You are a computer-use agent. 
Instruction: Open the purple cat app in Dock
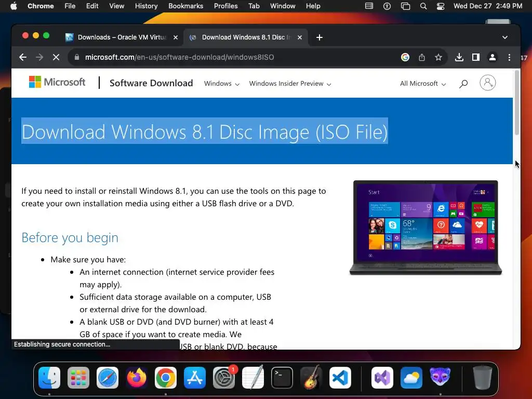pos(440,377)
